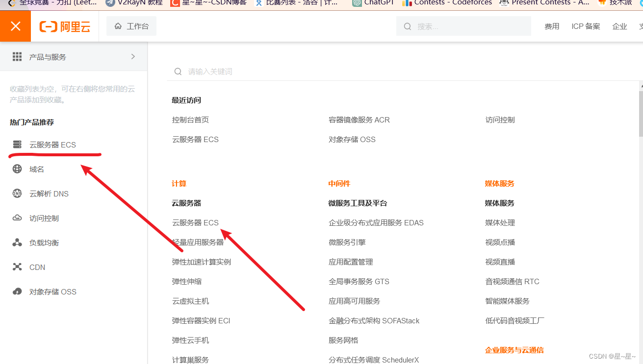This screenshot has width=643, height=364.
Task: Open 应用高可用服务
Action: coord(354,301)
